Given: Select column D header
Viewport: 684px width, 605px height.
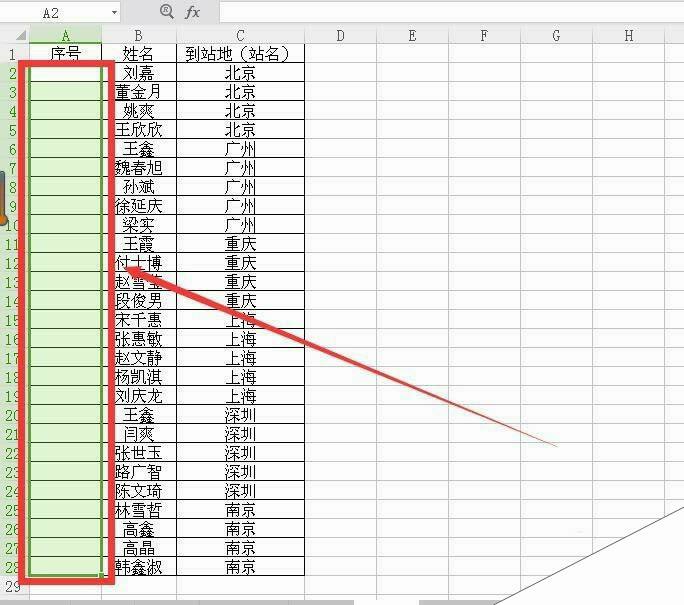Looking at the screenshot, I should [340, 35].
